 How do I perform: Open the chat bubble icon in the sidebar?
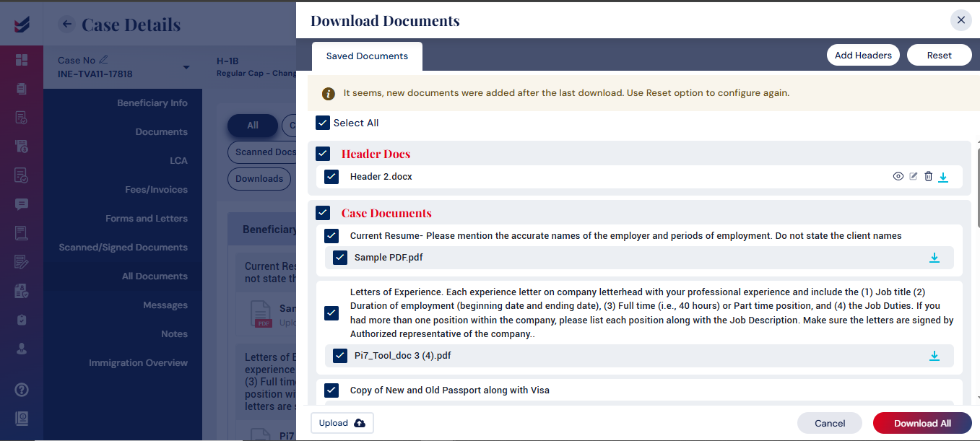click(22, 204)
